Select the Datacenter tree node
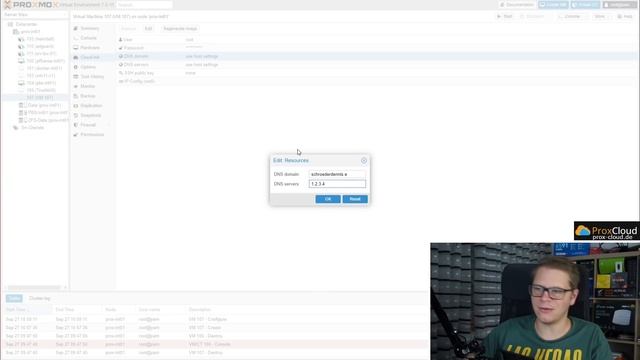 26,24
